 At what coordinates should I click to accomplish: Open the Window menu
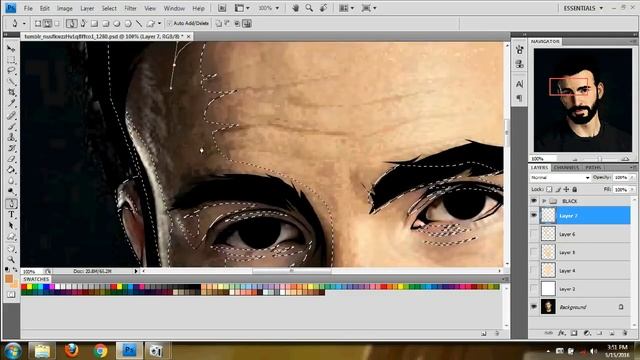click(174, 8)
